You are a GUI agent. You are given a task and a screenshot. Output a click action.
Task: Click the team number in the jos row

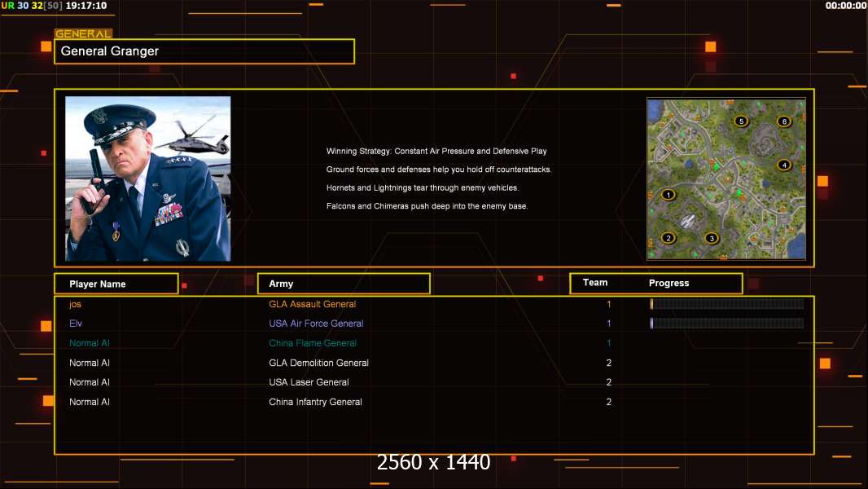[x=609, y=304]
